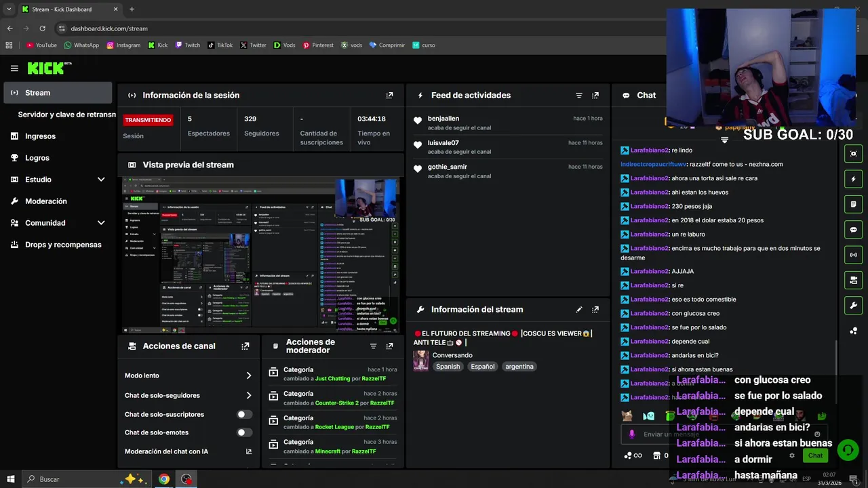Click the argentina tag

519,367
